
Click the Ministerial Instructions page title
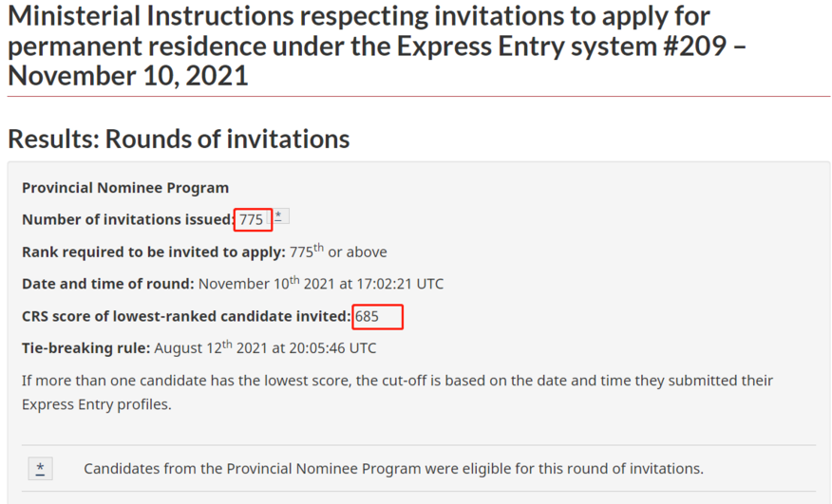pos(377,46)
